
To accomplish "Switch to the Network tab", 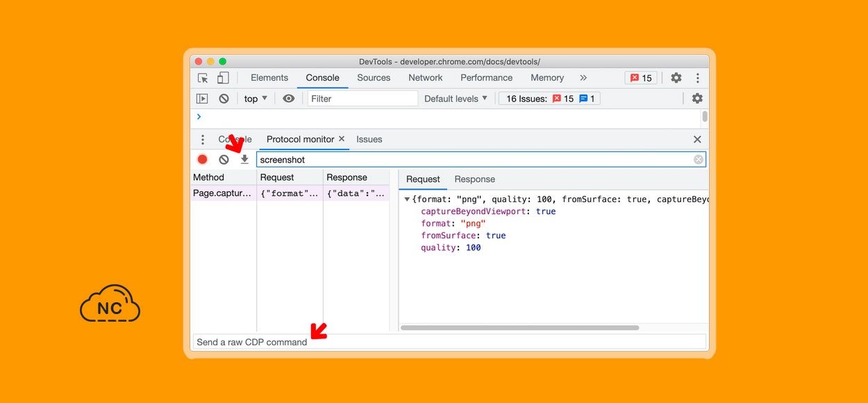I will (425, 78).
